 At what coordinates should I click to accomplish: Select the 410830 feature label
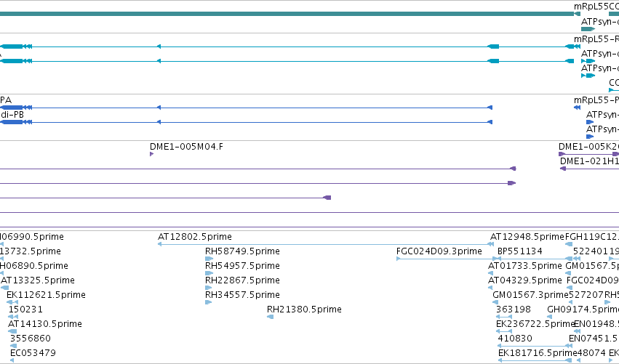point(515,339)
